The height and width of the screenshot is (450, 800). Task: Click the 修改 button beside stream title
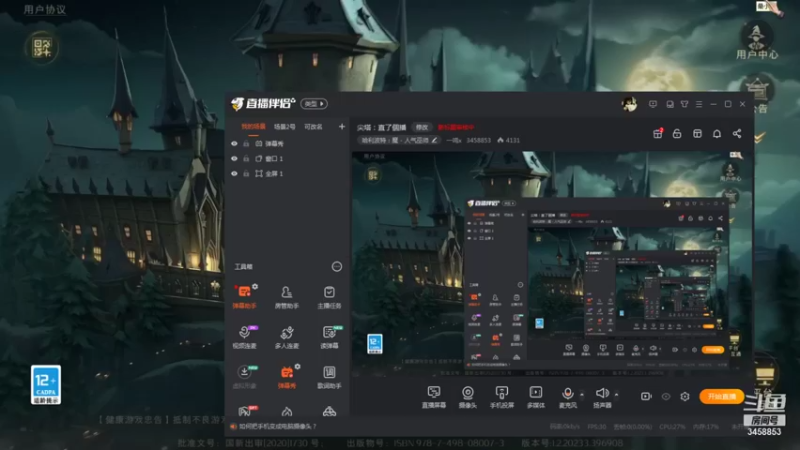pos(421,127)
